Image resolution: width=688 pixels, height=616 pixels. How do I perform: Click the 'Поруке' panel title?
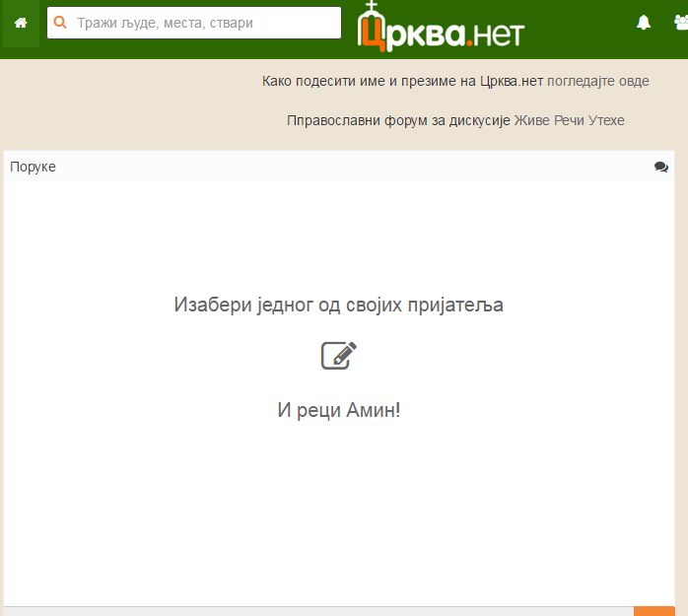(x=33, y=167)
